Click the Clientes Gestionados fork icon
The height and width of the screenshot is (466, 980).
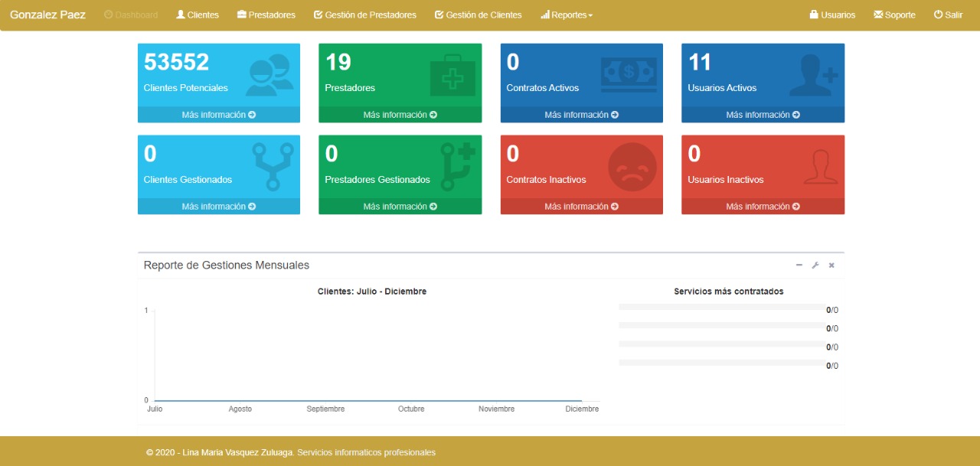[x=272, y=166]
